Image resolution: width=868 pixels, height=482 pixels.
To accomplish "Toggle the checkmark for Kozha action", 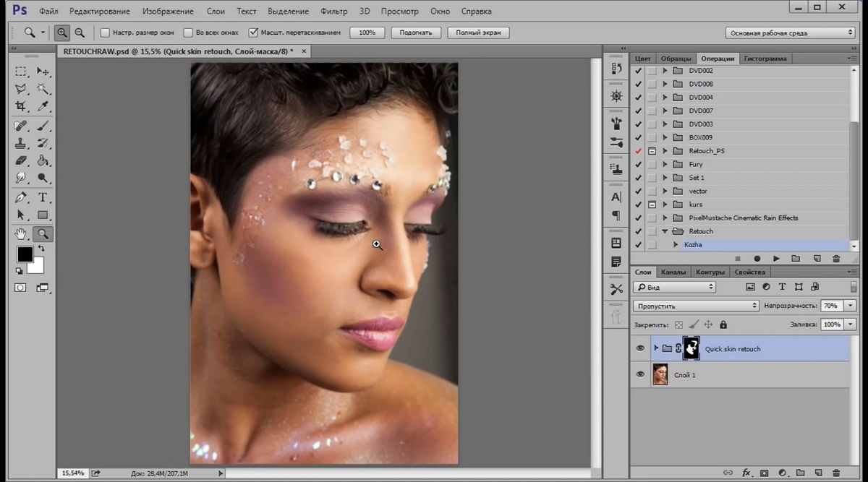I will [638, 245].
